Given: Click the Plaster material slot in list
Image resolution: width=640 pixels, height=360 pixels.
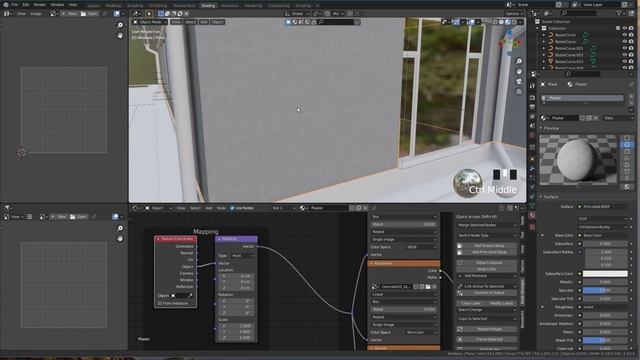Looking at the screenshot, I should [582, 98].
